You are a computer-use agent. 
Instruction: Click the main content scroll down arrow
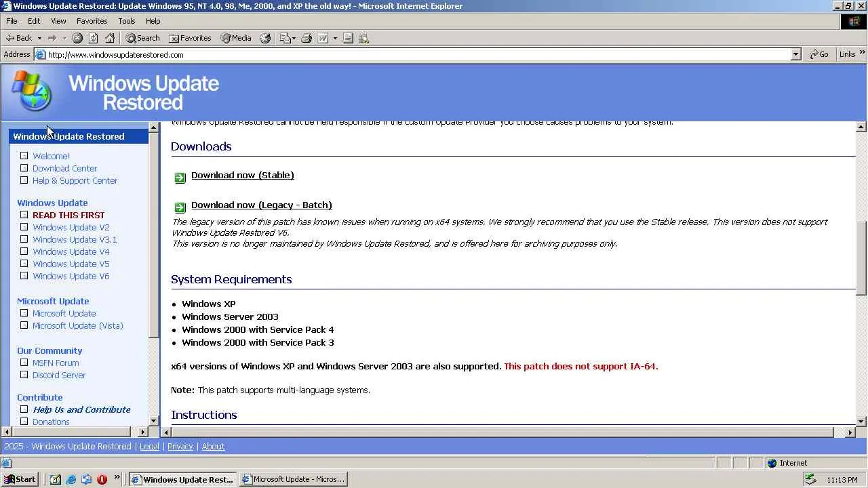pyautogui.click(x=861, y=420)
